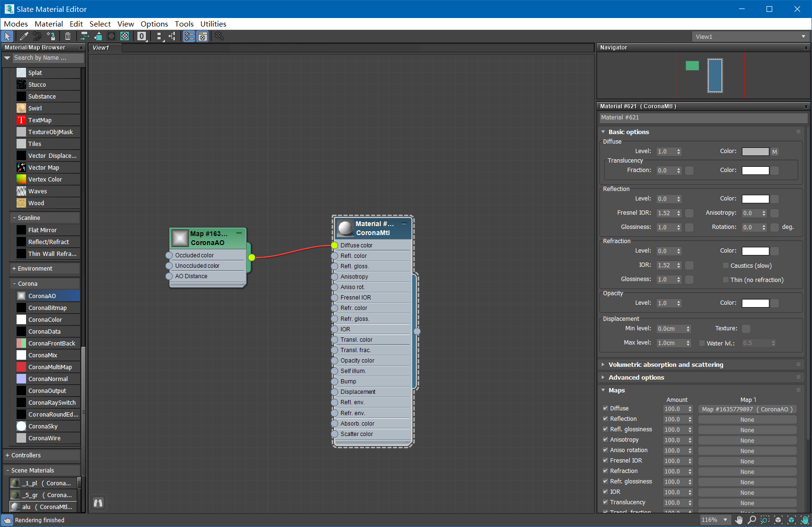Viewport: 812px width, 527px height.
Task: Open the Utilities menu
Action: 213,24
